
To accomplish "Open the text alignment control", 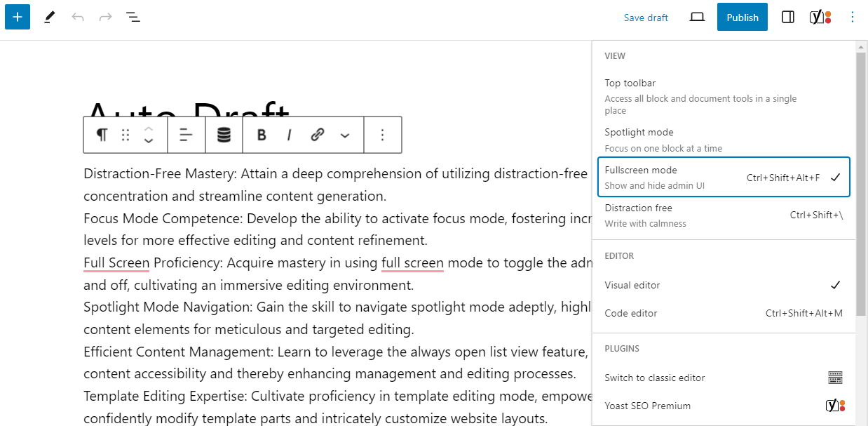I will [x=187, y=135].
